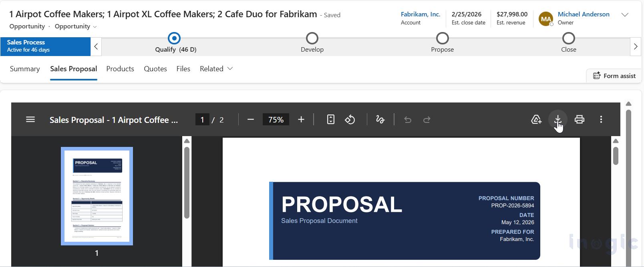Open PDF viewer more actions menu
644x267 pixels.
pyautogui.click(x=601, y=119)
